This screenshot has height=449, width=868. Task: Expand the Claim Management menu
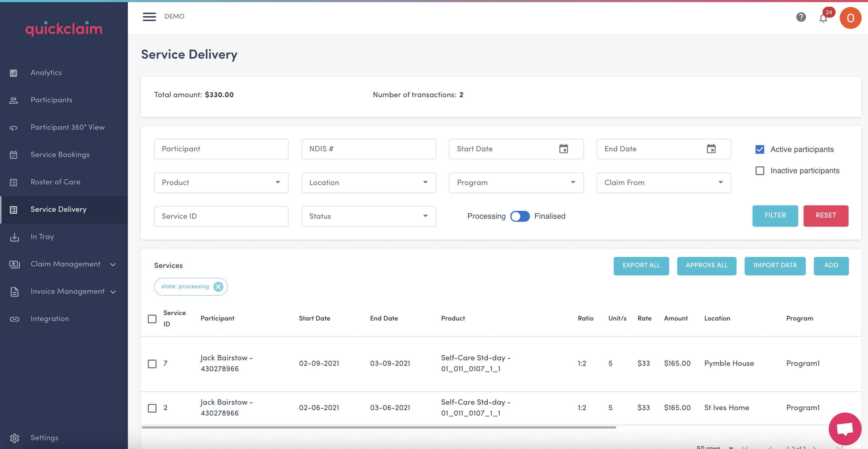click(65, 264)
